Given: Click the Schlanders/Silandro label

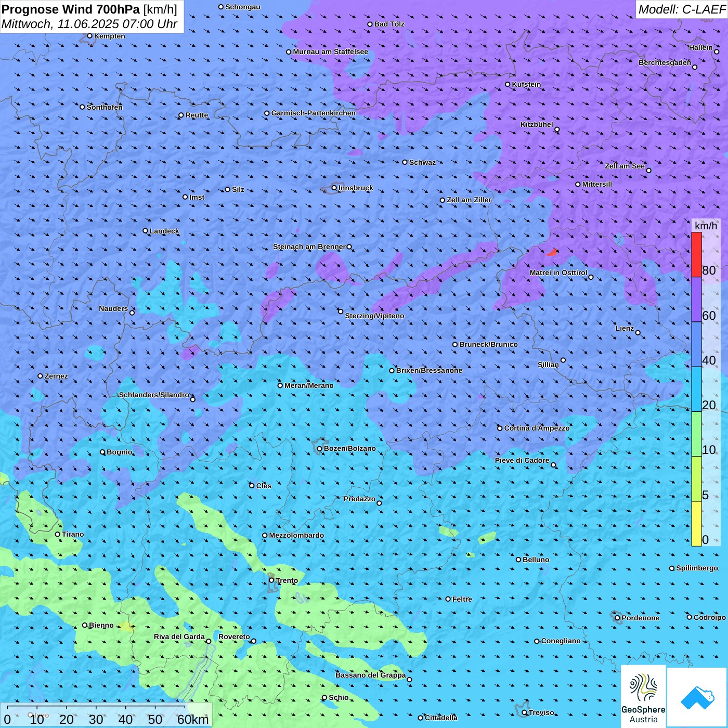Looking at the screenshot, I should tap(154, 395).
